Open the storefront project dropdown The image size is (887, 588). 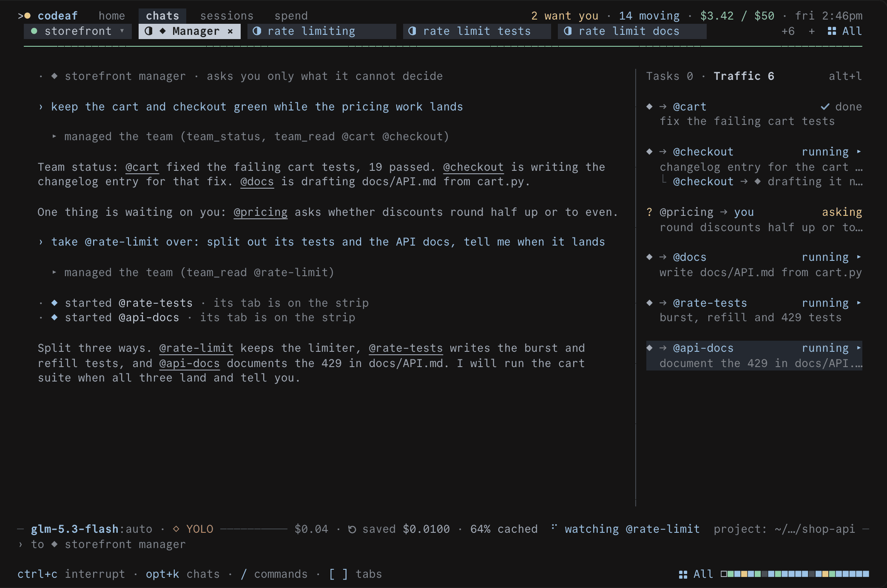(78, 31)
